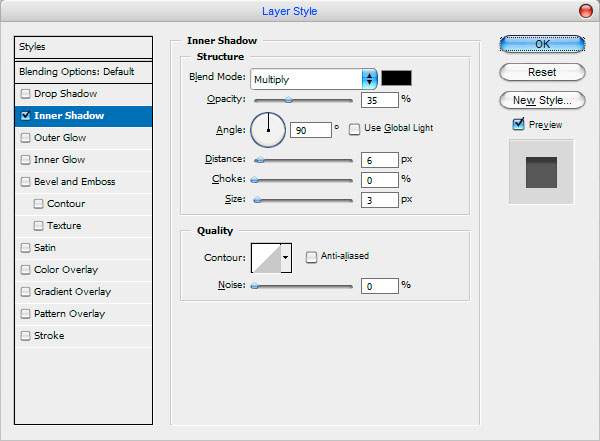
Task: Tick the Contour sub-option checkbox
Action: tap(38, 204)
